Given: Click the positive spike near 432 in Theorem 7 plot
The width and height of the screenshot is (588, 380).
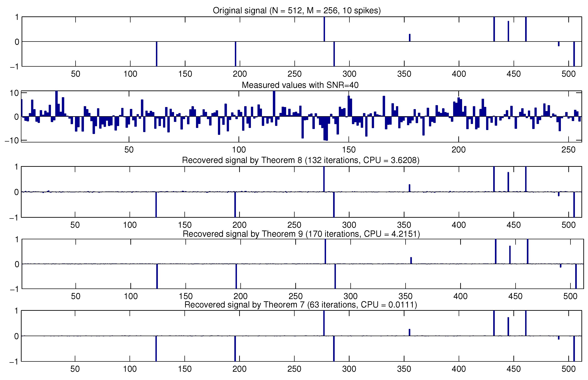Looking at the screenshot, I should (x=494, y=323).
